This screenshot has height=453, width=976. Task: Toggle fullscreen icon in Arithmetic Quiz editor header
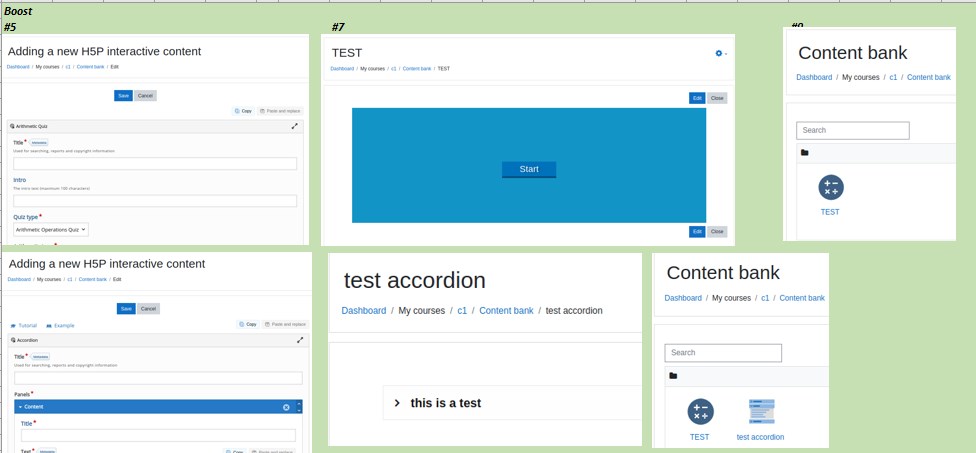tap(294, 126)
